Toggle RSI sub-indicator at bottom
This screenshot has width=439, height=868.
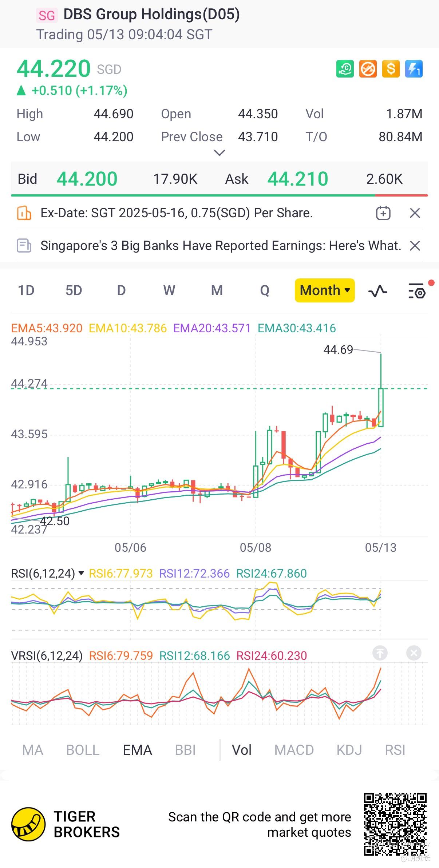(395, 750)
